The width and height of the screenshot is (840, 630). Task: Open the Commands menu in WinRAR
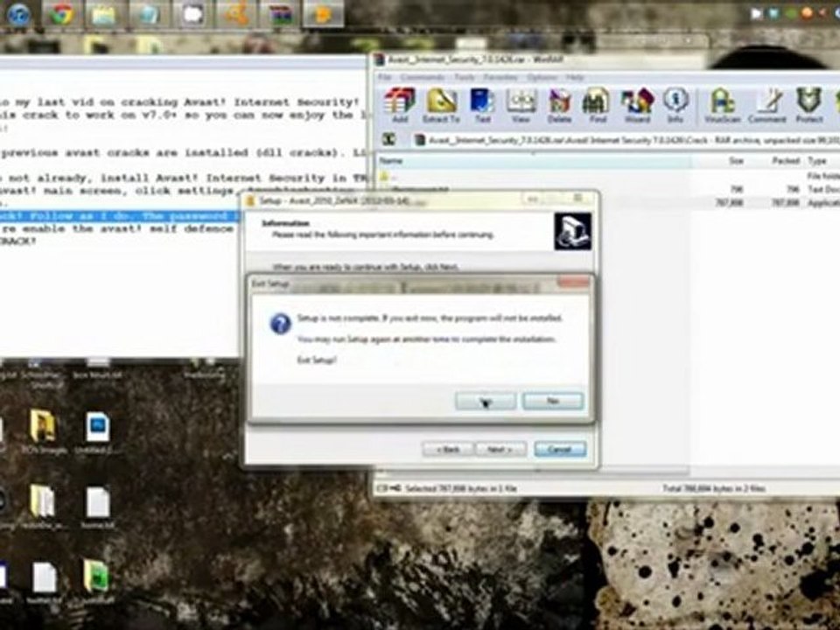(x=423, y=77)
